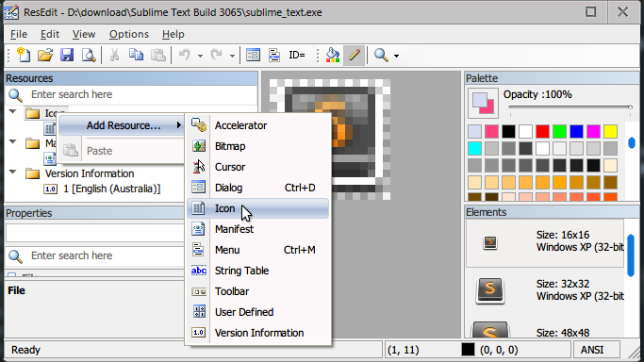Select the 48x48 icon element
This screenshot has height=362, width=644.
click(x=545, y=328)
